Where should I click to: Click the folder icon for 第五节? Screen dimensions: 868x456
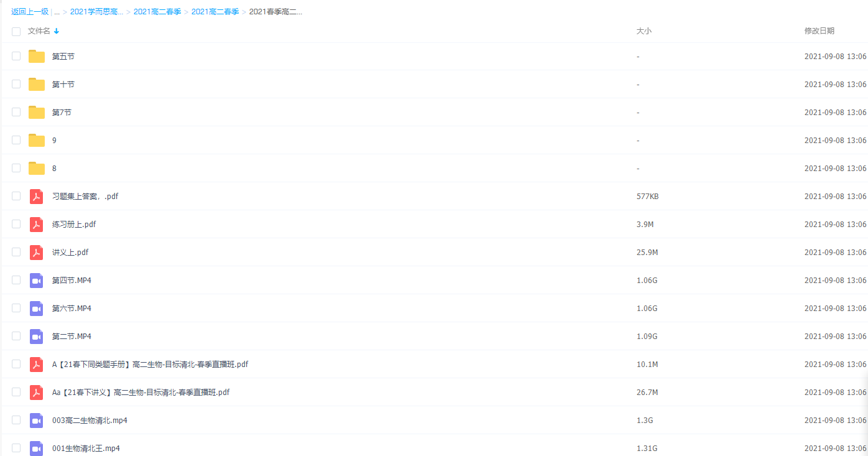[37, 57]
